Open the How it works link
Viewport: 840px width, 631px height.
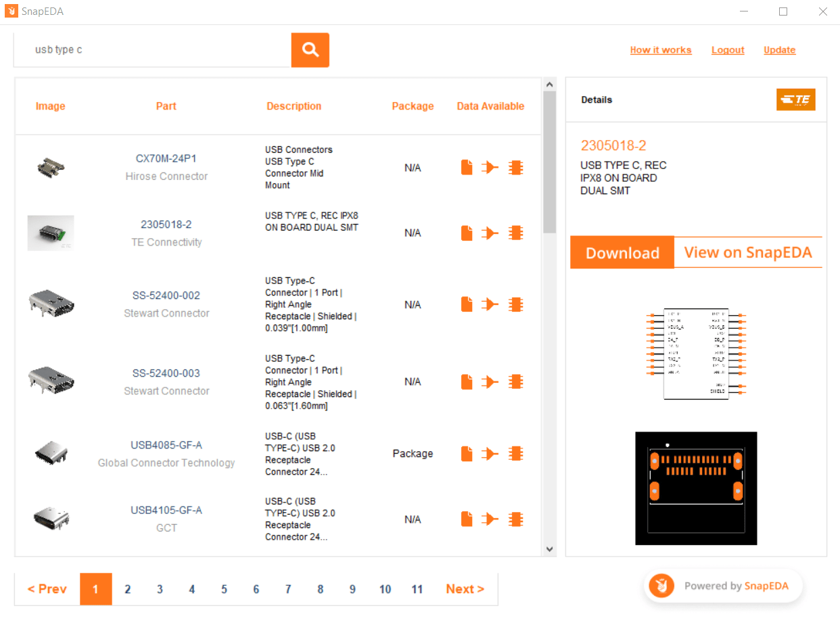click(661, 49)
